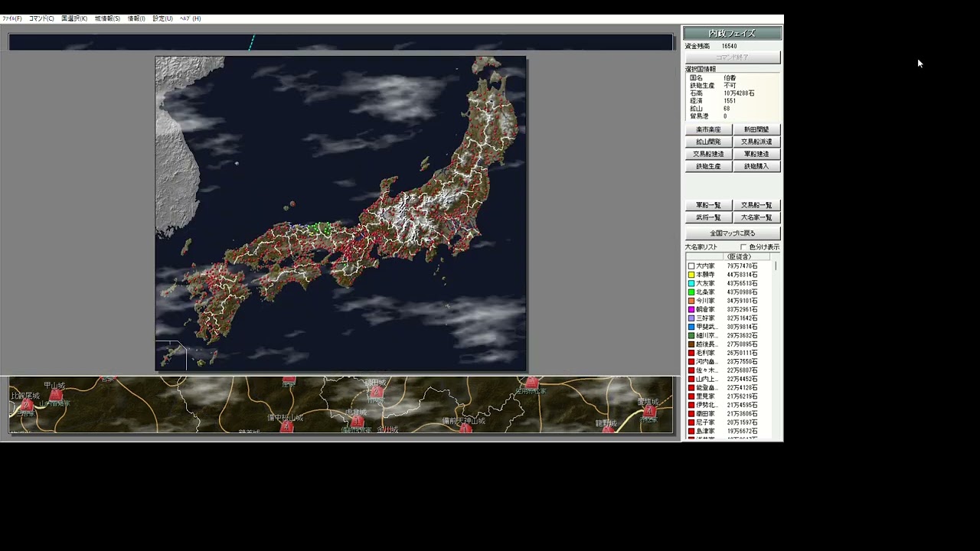Select 毛利家 in the daimyo list
Viewport: 980px width, 551px height.
click(x=705, y=353)
